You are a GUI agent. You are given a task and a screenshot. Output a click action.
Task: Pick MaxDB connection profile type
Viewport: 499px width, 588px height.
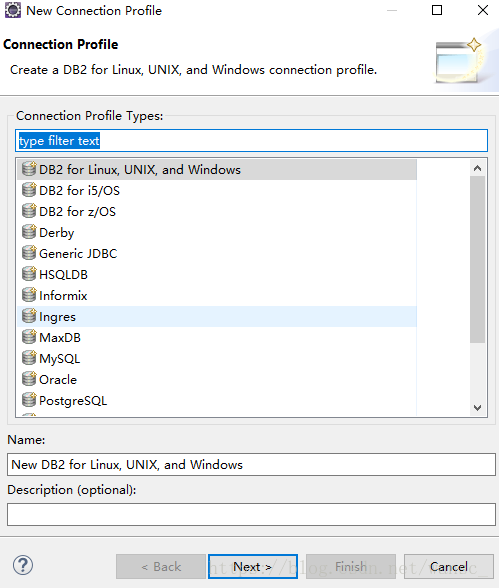pos(217,338)
